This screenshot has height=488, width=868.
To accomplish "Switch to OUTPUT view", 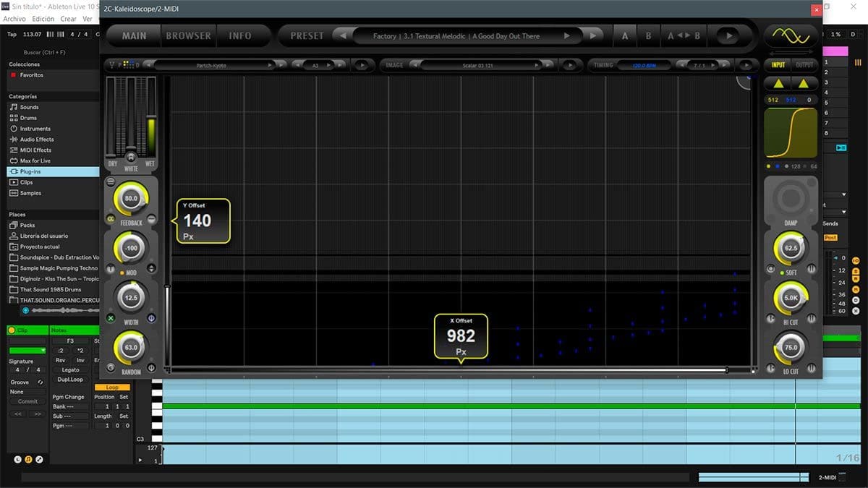I will tap(804, 65).
